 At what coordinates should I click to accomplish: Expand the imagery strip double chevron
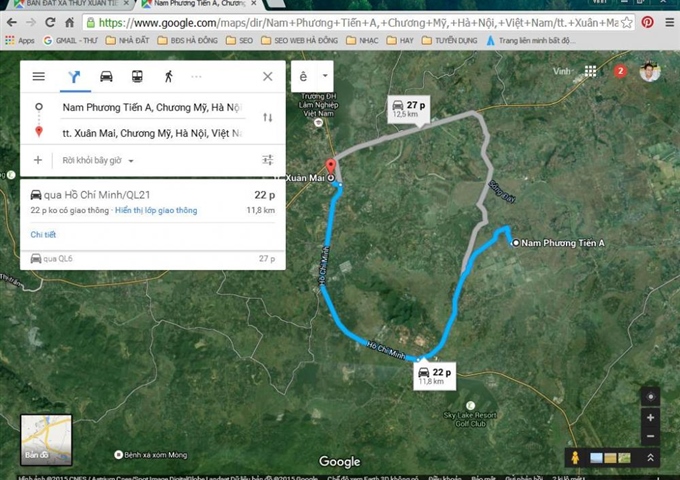pos(651,457)
